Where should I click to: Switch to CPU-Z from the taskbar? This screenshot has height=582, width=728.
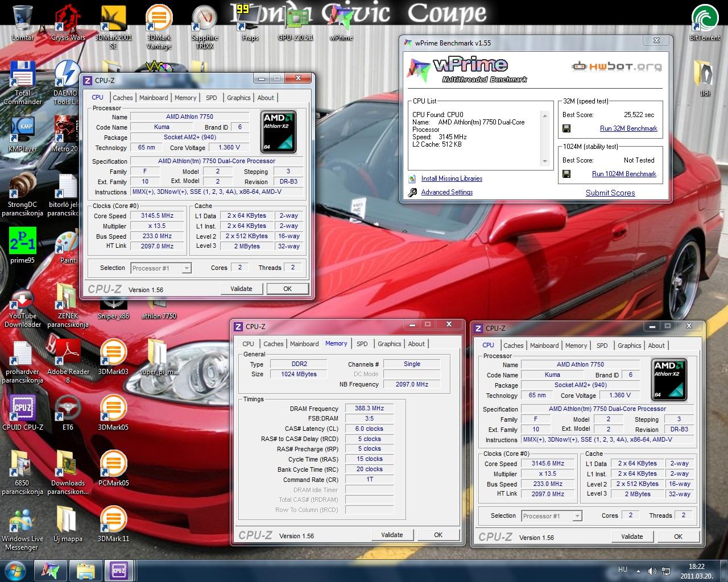tap(119, 570)
